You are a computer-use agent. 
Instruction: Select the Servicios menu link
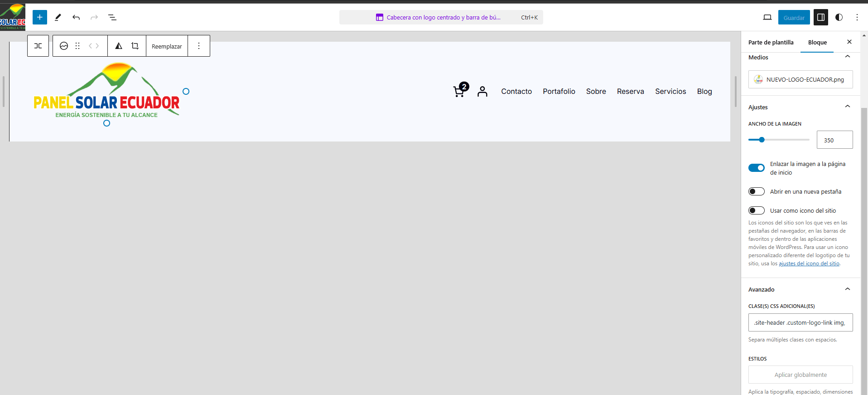[670, 91]
